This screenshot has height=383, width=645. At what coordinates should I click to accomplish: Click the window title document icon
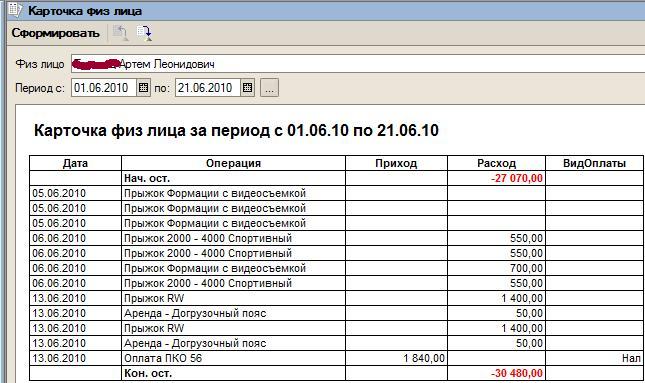[14, 10]
